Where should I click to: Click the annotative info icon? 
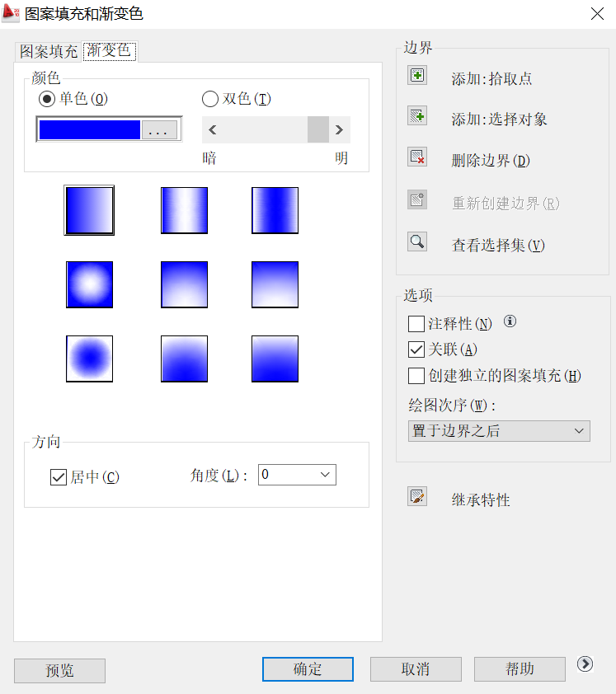[510, 321]
